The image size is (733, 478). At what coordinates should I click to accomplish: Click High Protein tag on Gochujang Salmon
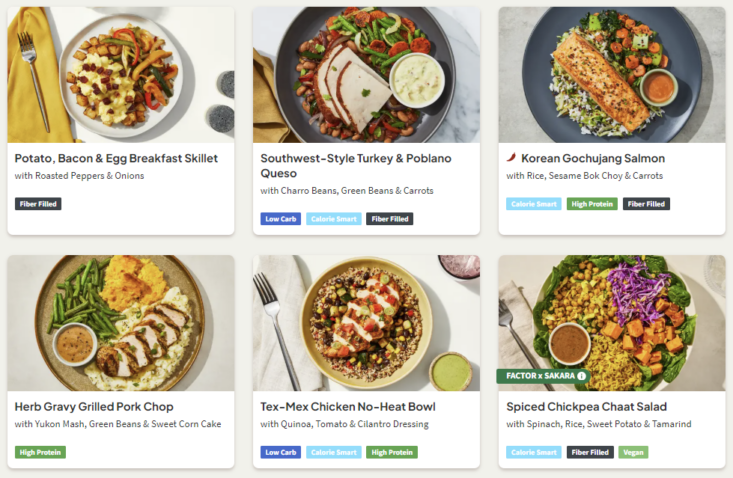[x=592, y=204]
